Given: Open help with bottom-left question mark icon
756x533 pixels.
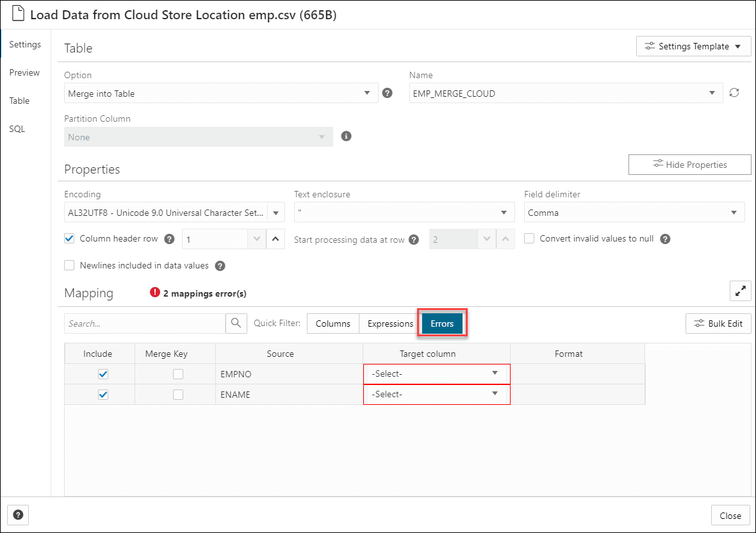Looking at the screenshot, I should 18,514.
